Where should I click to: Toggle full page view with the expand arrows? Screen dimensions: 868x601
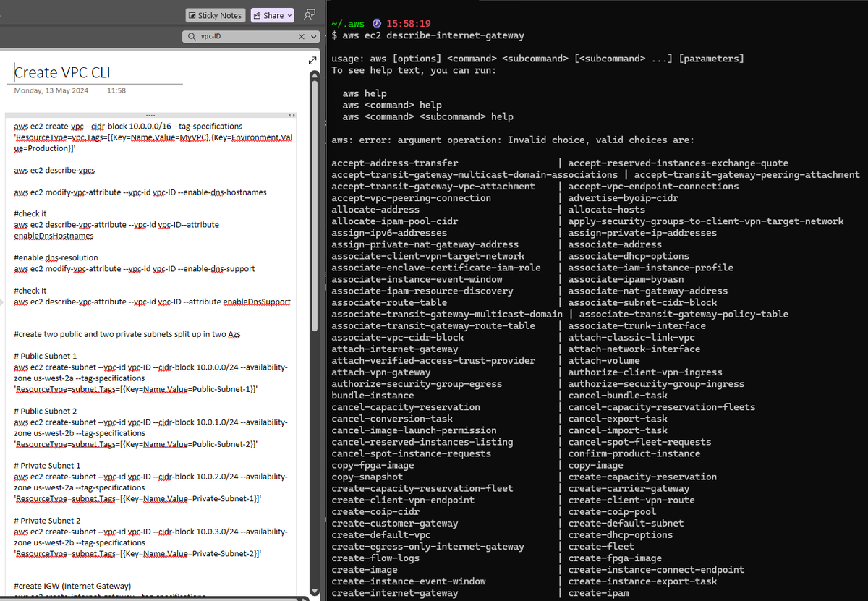point(312,60)
